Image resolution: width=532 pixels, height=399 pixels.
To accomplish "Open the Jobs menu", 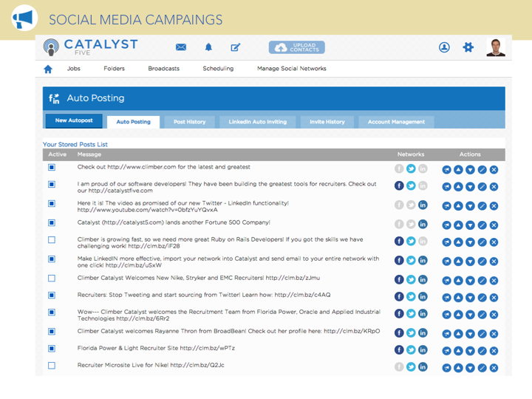I will [x=74, y=69].
